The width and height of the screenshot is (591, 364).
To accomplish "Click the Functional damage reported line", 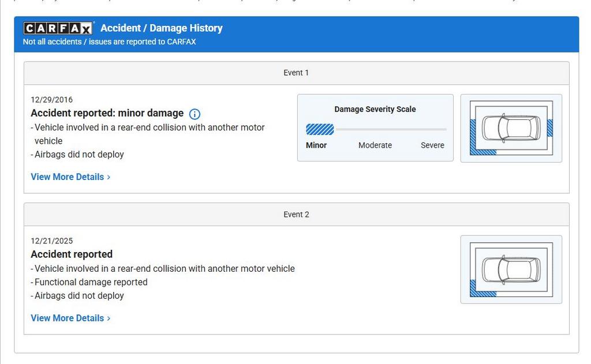I will pyautogui.click(x=91, y=282).
